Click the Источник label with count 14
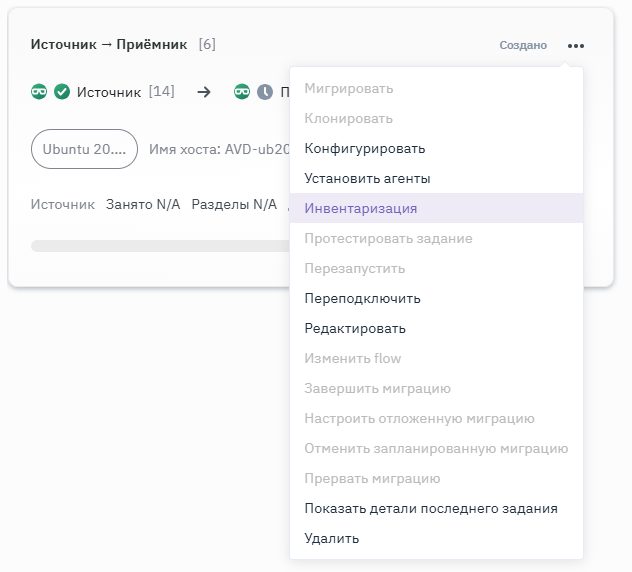The width and height of the screenshot is (632, 572). pyautogui.click(x=110, y=92)
